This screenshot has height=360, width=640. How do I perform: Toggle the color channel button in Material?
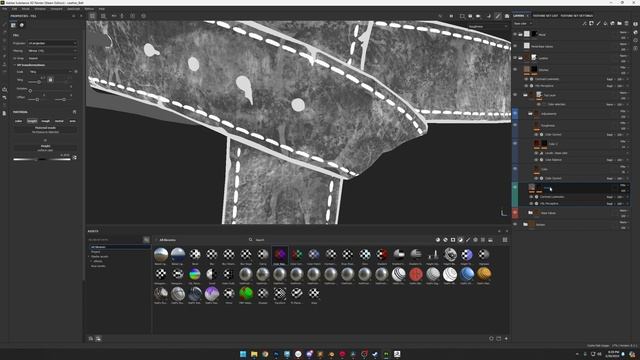click(x=18, y=121)
